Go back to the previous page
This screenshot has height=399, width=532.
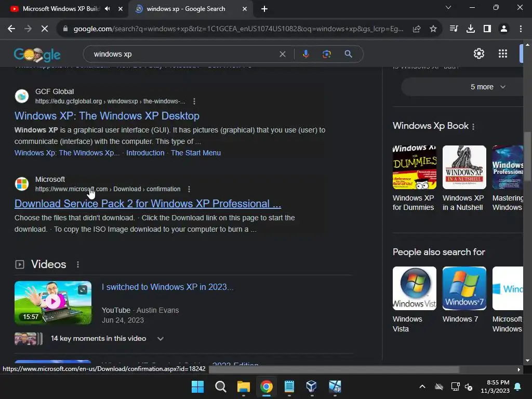tap(11, 29)
